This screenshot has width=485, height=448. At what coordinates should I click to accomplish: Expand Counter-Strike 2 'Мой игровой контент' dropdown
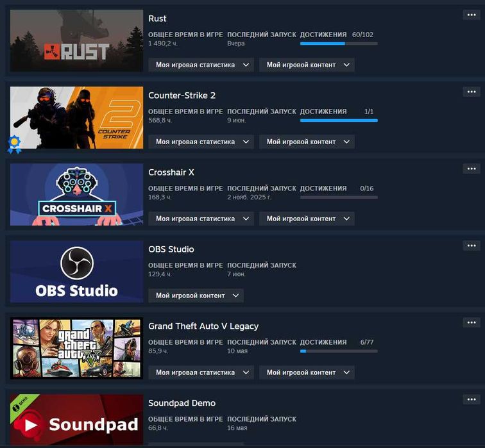307,142
